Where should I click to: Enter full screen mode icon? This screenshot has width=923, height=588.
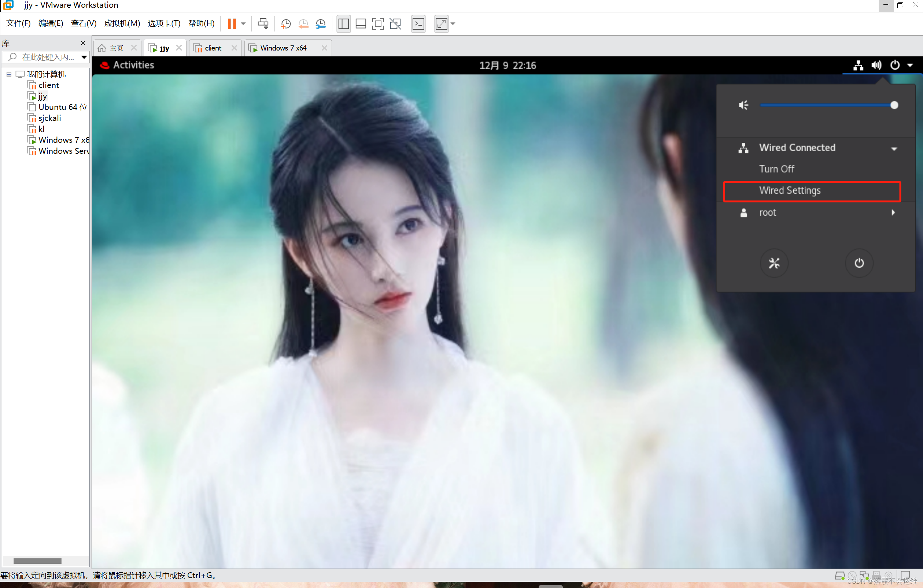click(378, 24)
